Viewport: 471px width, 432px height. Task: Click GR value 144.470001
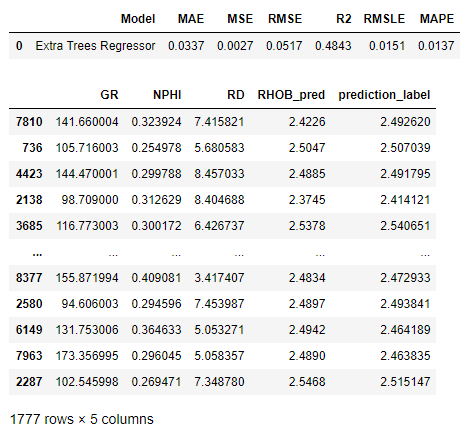coord(87,174)
